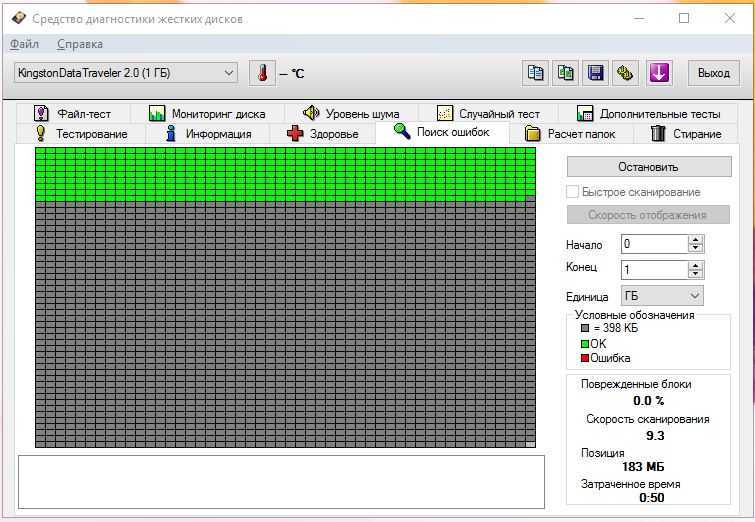Click the Остановить button

click(649, 167)
